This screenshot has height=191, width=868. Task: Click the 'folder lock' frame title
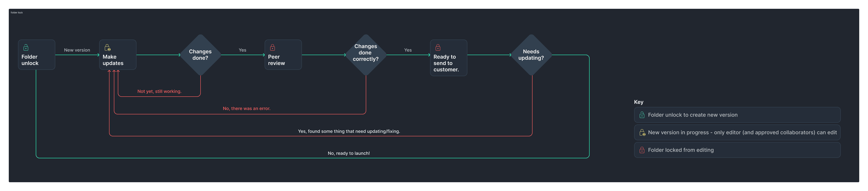(16, 13)
